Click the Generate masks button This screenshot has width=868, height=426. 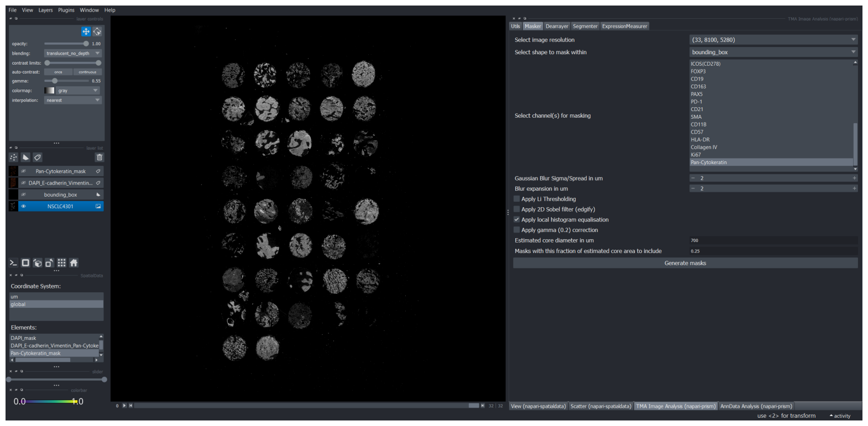tap(686, 263)
